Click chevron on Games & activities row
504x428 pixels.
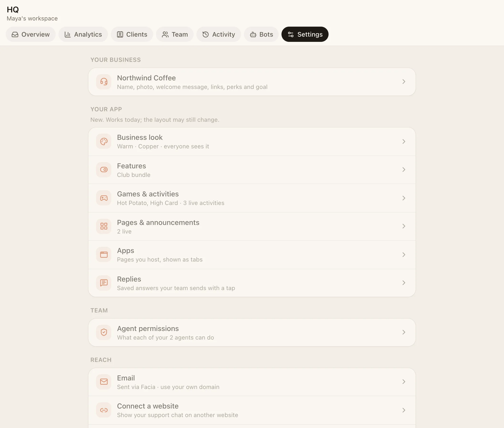[404, 198]
